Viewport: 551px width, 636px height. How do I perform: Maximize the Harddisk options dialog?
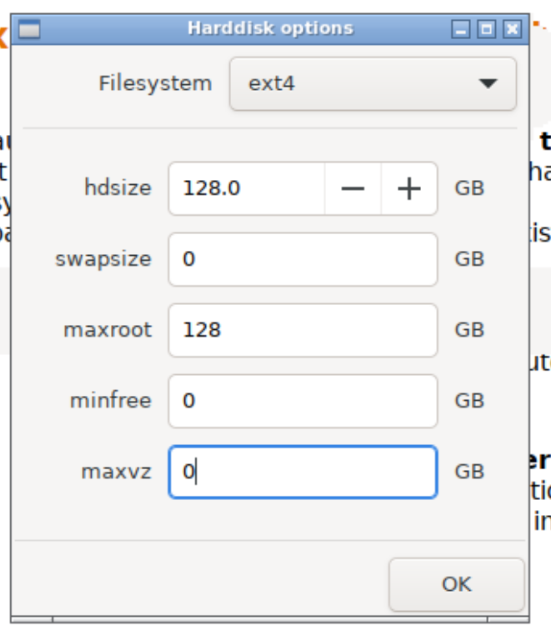coord(486,29)
